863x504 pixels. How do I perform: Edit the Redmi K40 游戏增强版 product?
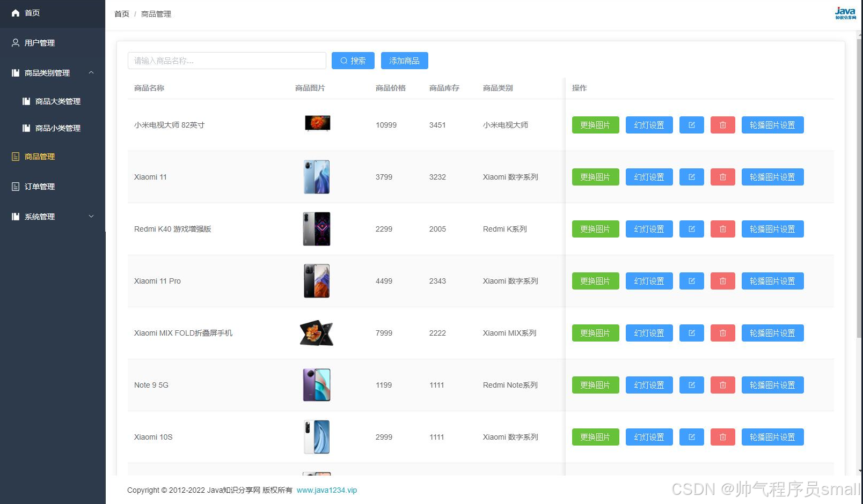click(x=692, y=229)
